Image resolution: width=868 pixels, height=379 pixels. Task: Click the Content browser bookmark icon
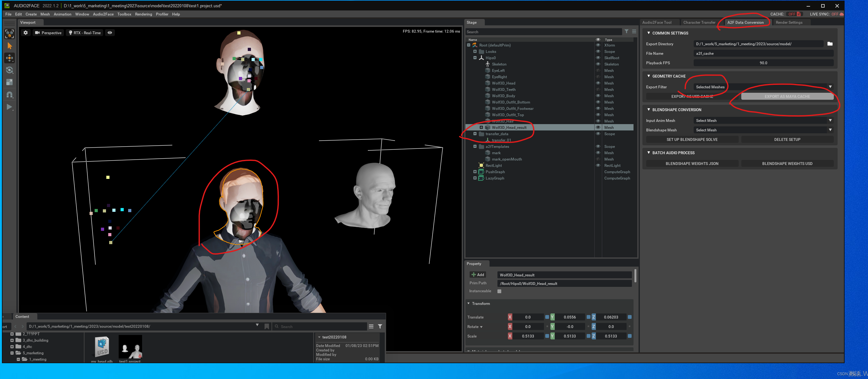click(x=267, y=326)
